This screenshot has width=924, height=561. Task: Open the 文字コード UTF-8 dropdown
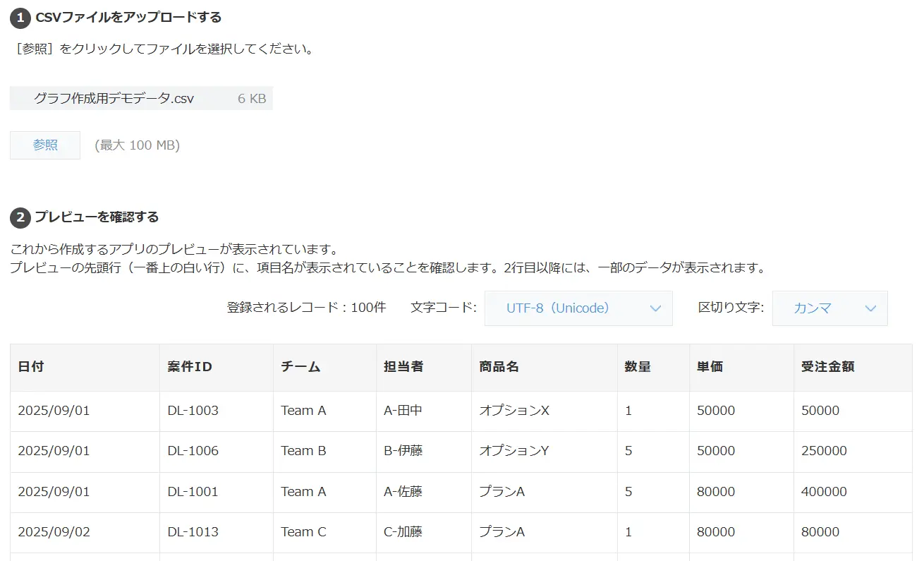[578, 308]
